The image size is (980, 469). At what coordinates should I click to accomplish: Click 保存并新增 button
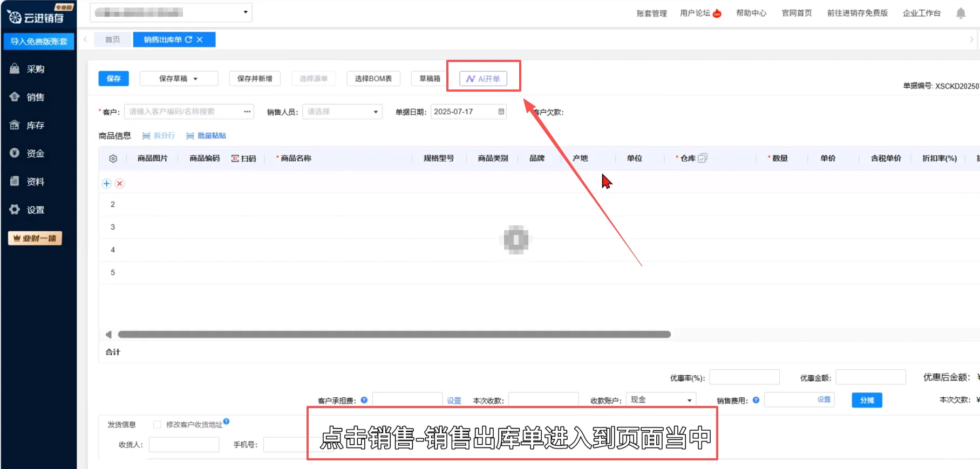[255, 79]
